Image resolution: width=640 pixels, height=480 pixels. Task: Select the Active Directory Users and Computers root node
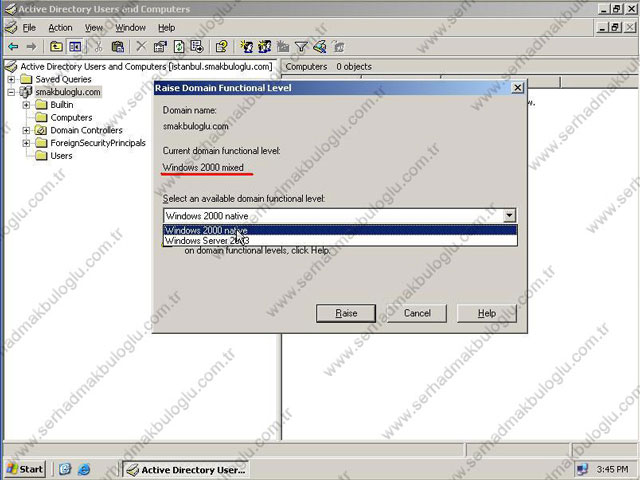tap(146, 66)
